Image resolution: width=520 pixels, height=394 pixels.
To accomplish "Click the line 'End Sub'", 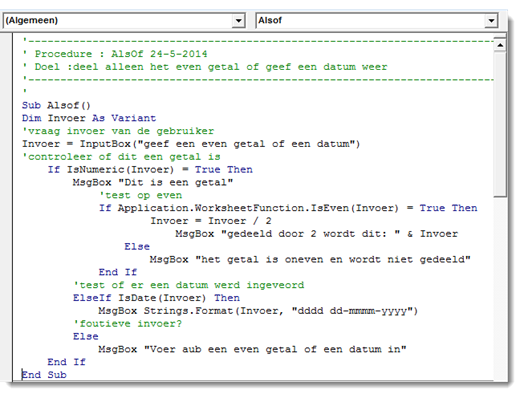I will click(44, 375).
